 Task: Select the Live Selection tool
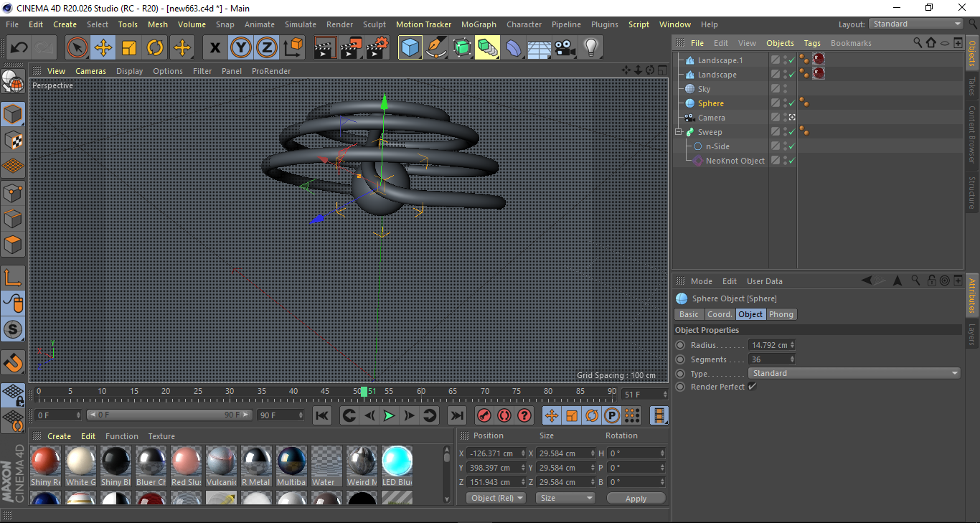[x=77, y=48]
